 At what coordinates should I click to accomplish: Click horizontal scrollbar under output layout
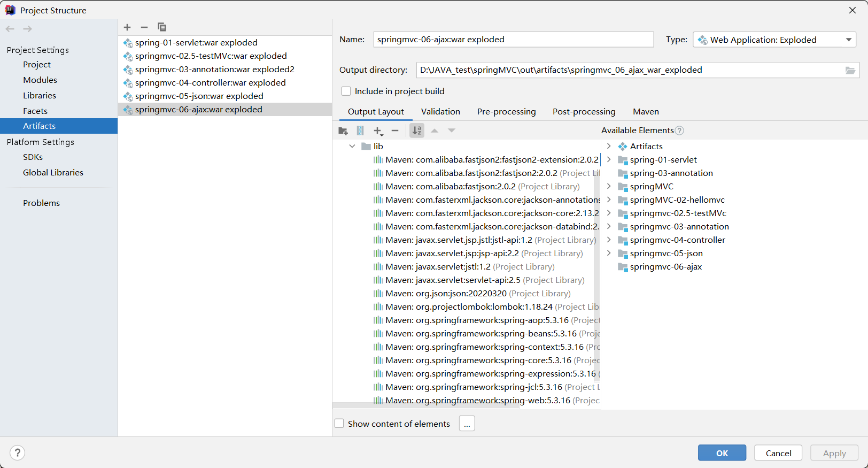(426, 405)
